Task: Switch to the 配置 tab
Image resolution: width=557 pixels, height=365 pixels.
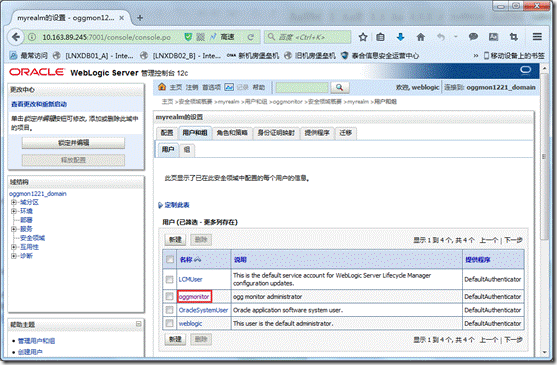Action: 167,133
